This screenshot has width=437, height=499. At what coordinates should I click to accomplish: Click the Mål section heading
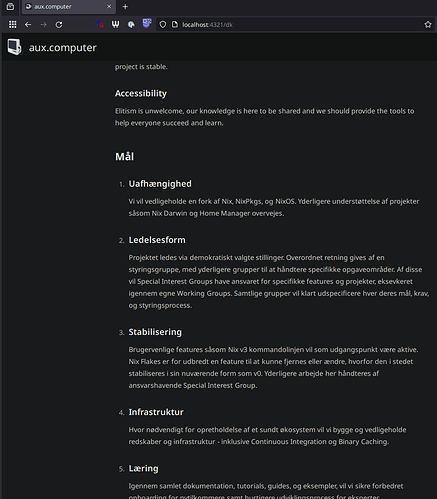click(x=124, y=156)
